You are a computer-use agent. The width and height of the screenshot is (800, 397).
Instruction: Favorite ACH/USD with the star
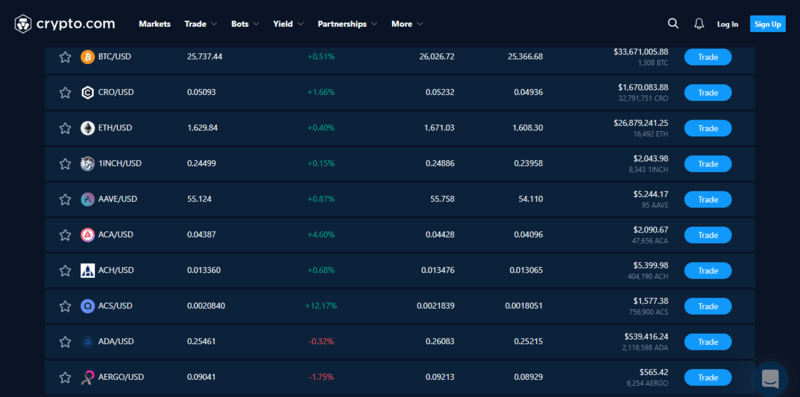pyautogui.click(x=65, y=270)
